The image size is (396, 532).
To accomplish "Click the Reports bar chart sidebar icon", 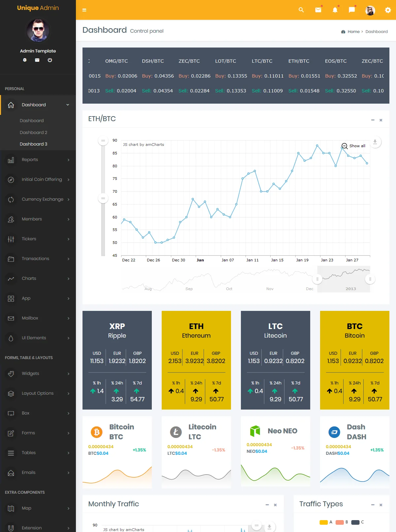I will click(11, 160).
